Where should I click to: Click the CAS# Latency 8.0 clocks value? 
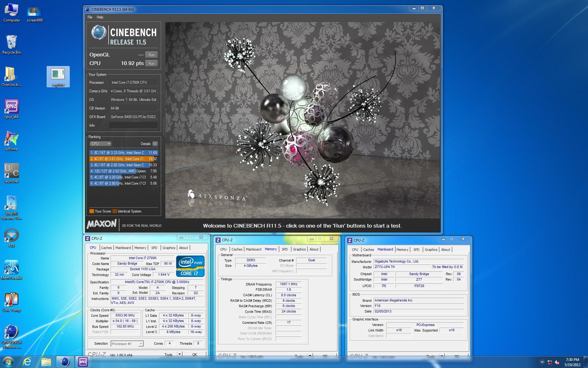pyautogui.click(x=288, y=295)
